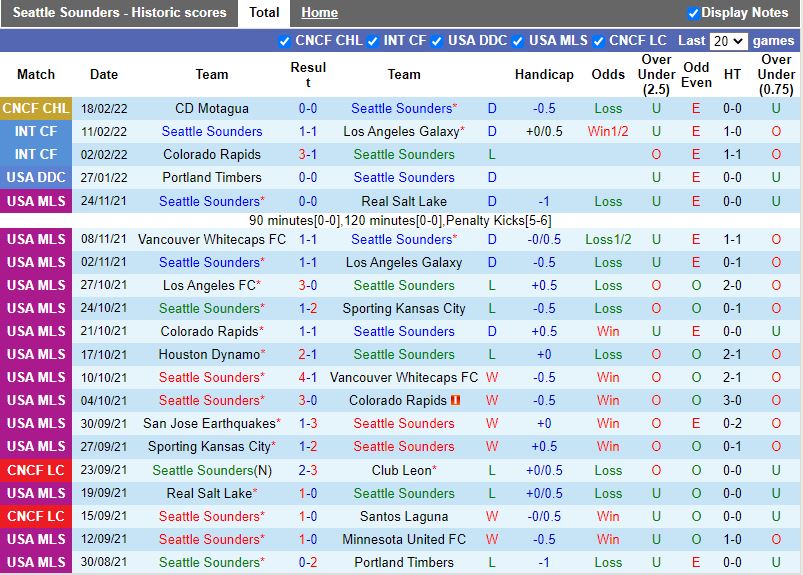
Task: Click handicap +0/0.5 on Real Salt Lake 19/09/21 row
Action: pyautogui.click(x=544, y=493)
